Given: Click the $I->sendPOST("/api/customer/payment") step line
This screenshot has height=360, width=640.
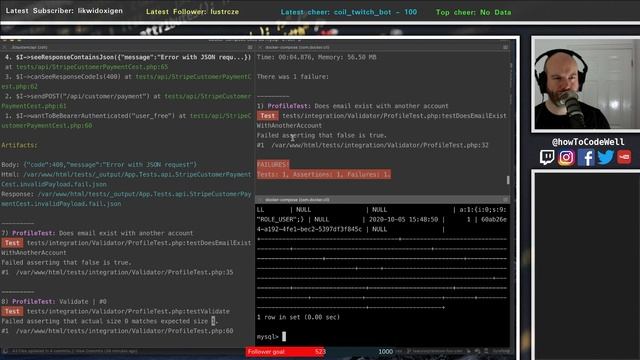Looking at the screenshot, I should (x=127, y=101).
